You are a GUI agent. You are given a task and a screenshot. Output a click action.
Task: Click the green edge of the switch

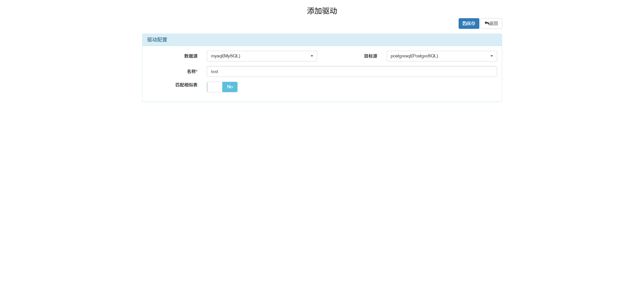point(207,87)
